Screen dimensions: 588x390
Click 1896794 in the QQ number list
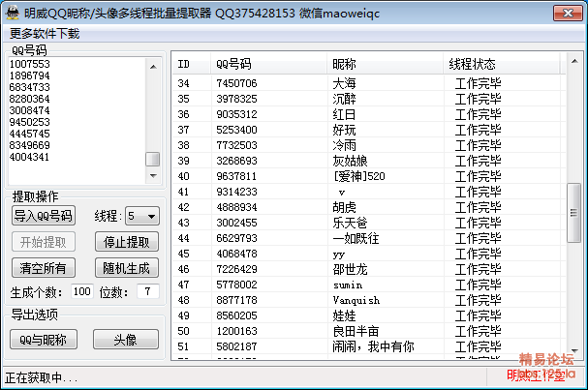pyautogui.click(x=30, y=75)
